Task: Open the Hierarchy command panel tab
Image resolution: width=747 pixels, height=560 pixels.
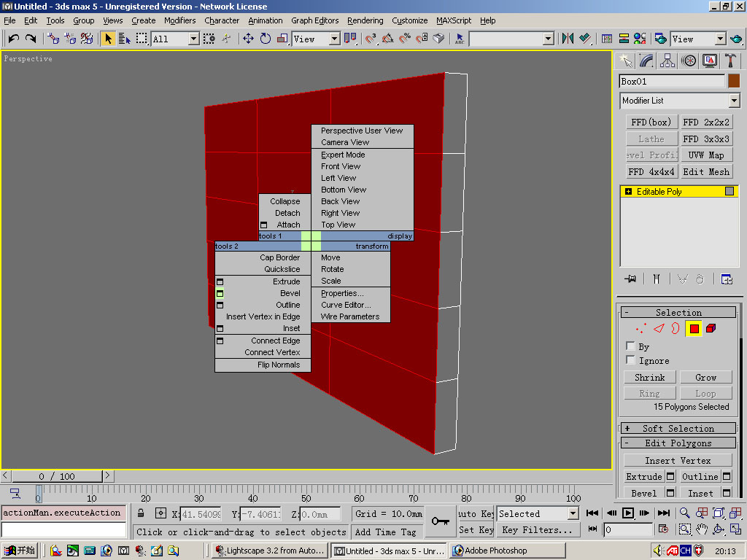Action: (667, 61)
